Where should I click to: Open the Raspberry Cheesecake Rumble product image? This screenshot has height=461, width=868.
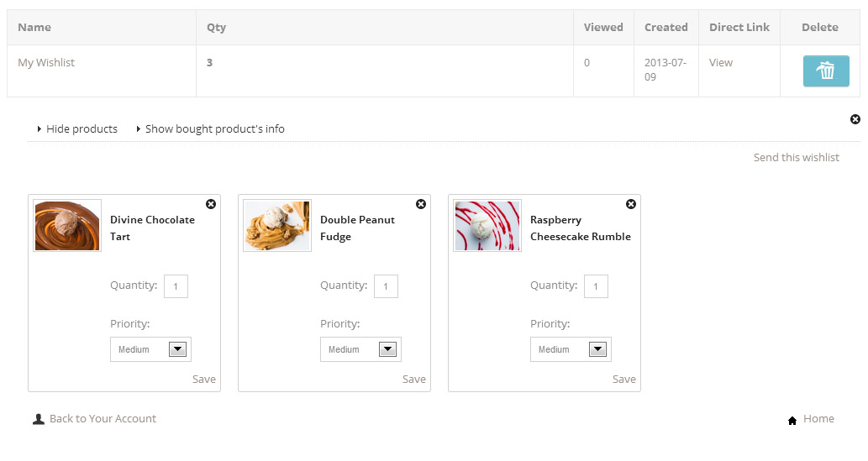487,225
